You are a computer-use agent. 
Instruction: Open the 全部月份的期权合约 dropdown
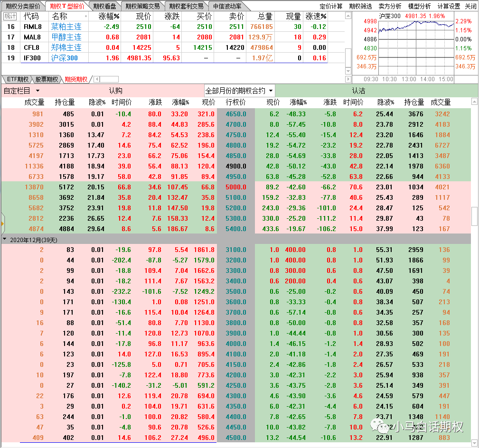(x=239, y=91)
